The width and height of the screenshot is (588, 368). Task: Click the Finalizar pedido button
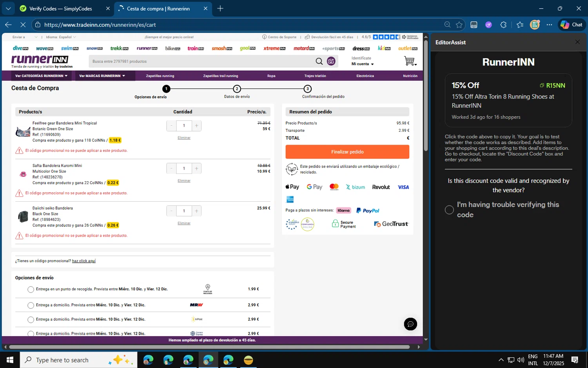(347, 152)
